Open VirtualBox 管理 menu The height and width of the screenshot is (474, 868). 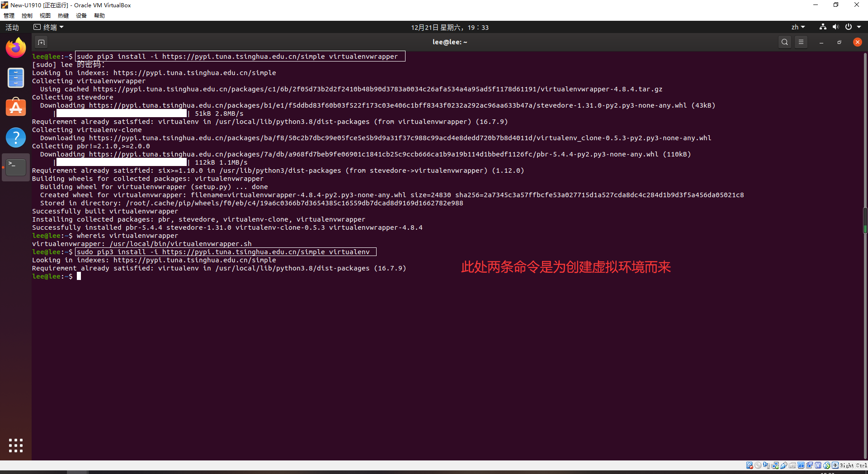(9, 16)
